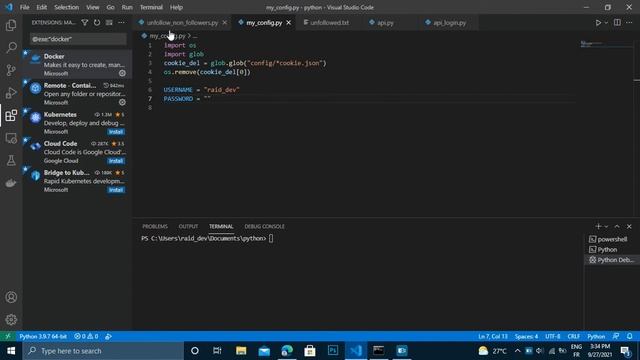Click the filter extensions funnel icon
Screen dimensions: 640x360
(84, 22)
